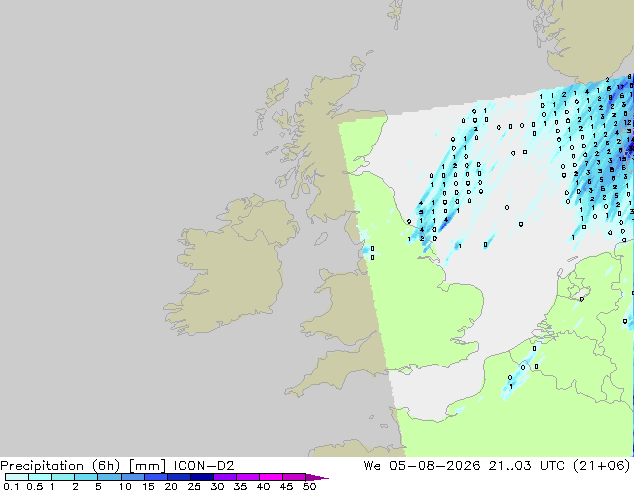Click the legend value '50' label
The image size is (634, 490).
[x=309, y=486]
